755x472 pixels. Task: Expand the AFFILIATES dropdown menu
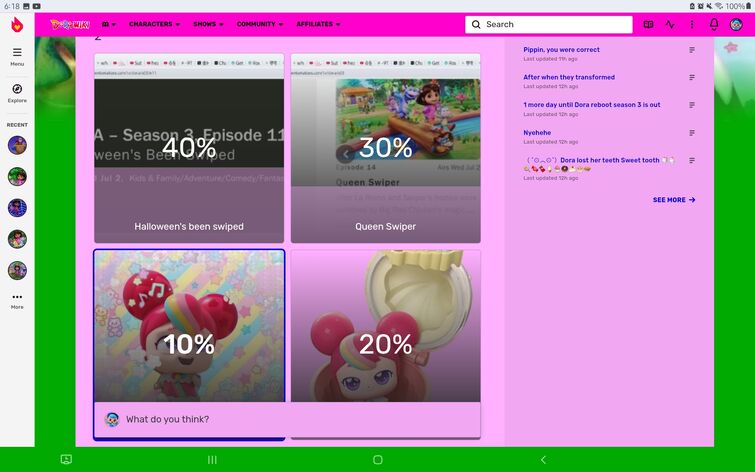pyautogui.click(x=318, y=24)
